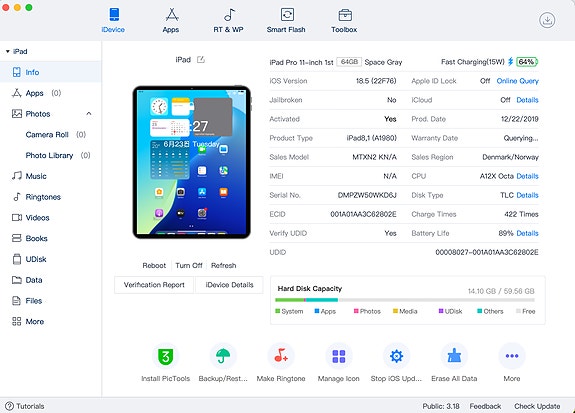This screenshot has height=413, width=575.
Task: Click the UDisk legend swatch
Action: 441,311
